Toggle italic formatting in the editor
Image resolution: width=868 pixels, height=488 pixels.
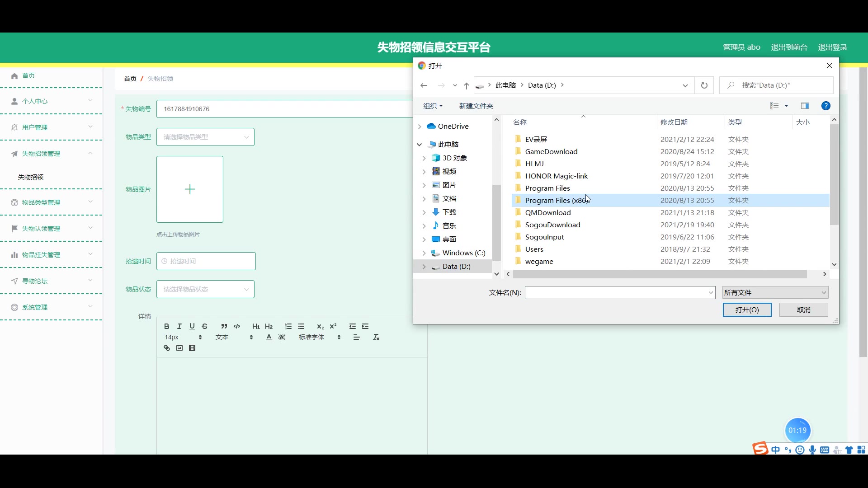[x=179, y=326]
